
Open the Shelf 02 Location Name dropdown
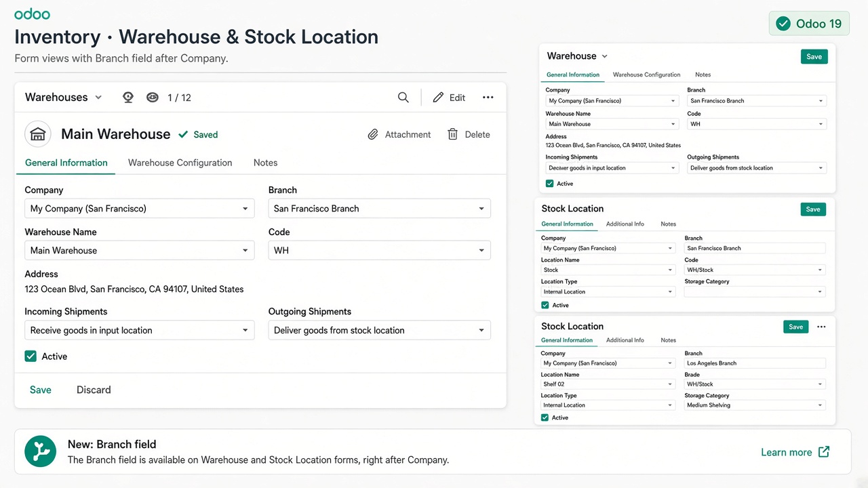click(x=608, y=384)
